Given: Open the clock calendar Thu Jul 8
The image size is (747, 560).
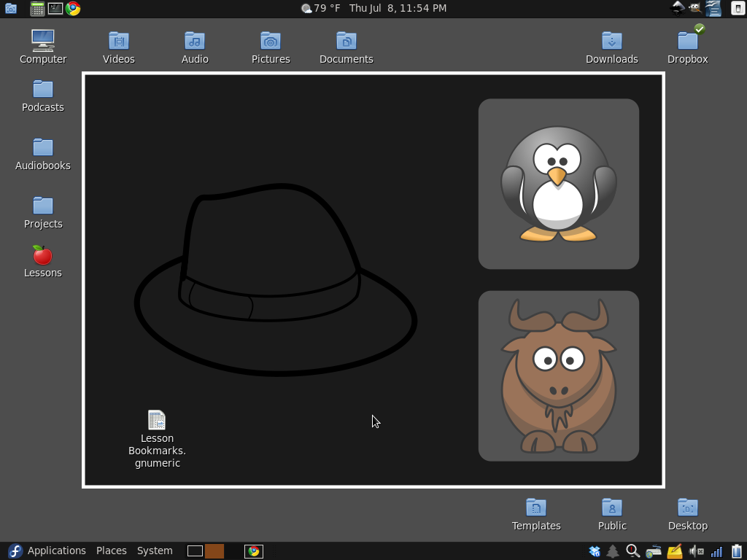Looking at the screenshot, I should 398,9.
